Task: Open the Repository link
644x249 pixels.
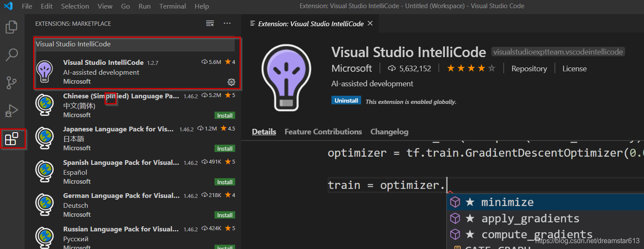Action: coord(529,68)
